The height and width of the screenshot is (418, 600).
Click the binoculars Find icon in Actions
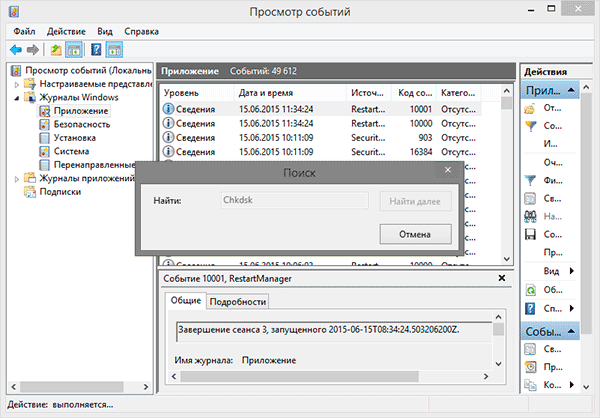(x=531, y=216)
